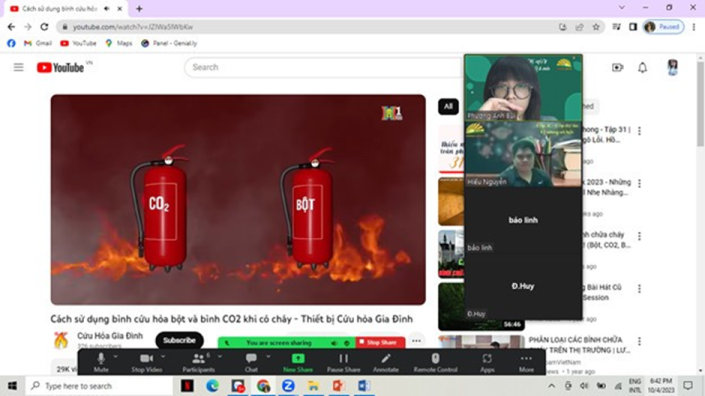Image resolution: width=705 pixels, height=396 pixels.
Task: Open the YouTube hamburger guide menu
Action: tap(18, 67)
